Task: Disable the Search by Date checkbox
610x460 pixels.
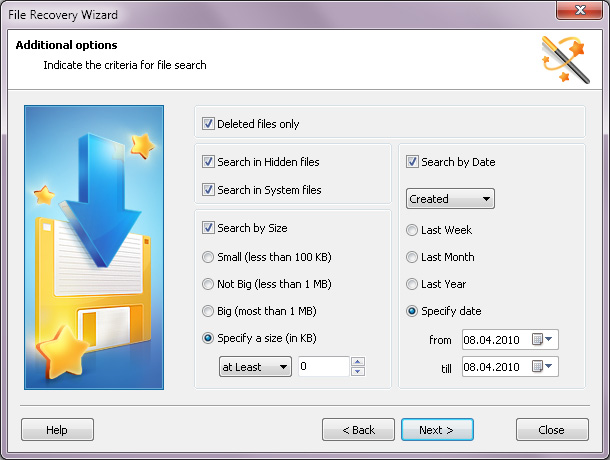Action: click(412, 162)
